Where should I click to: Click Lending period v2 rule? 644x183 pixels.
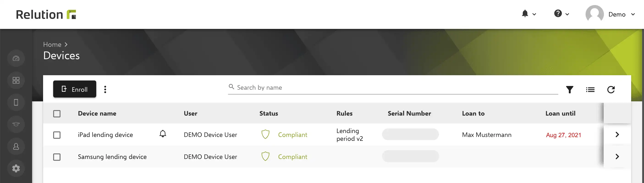[x=350, y=135]
